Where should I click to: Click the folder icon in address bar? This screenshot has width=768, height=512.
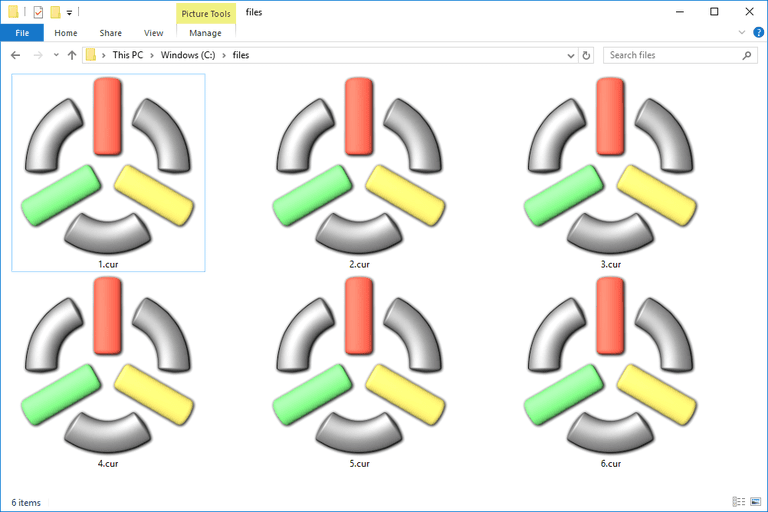91,55
